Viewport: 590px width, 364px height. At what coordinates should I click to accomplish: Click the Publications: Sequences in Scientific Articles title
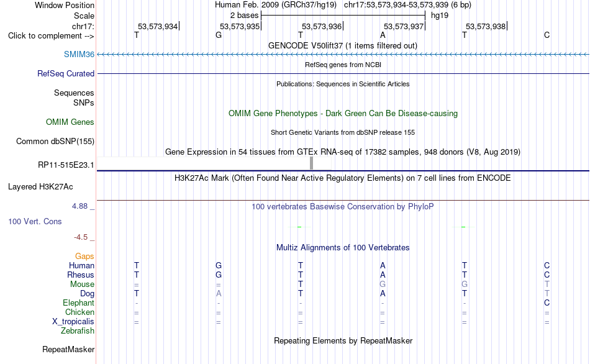pos(343,84)
